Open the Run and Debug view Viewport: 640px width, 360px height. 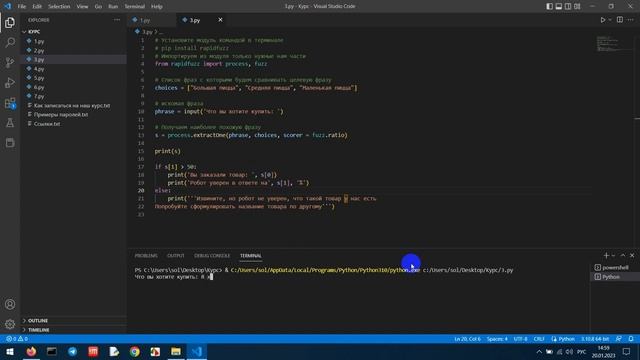(x=10, y=82)
